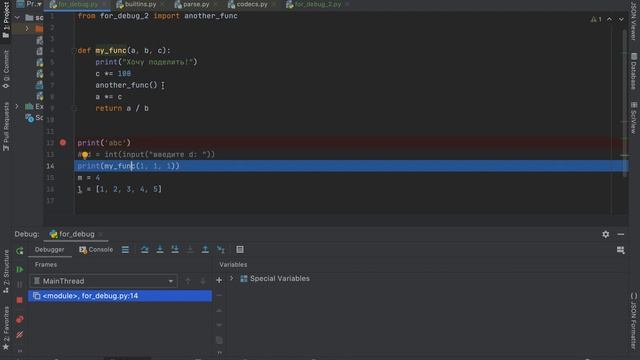Remove the selected watch with minus
Image resolution: width=640 pixels, height=360 pixels.
click(x=219, y=295)
